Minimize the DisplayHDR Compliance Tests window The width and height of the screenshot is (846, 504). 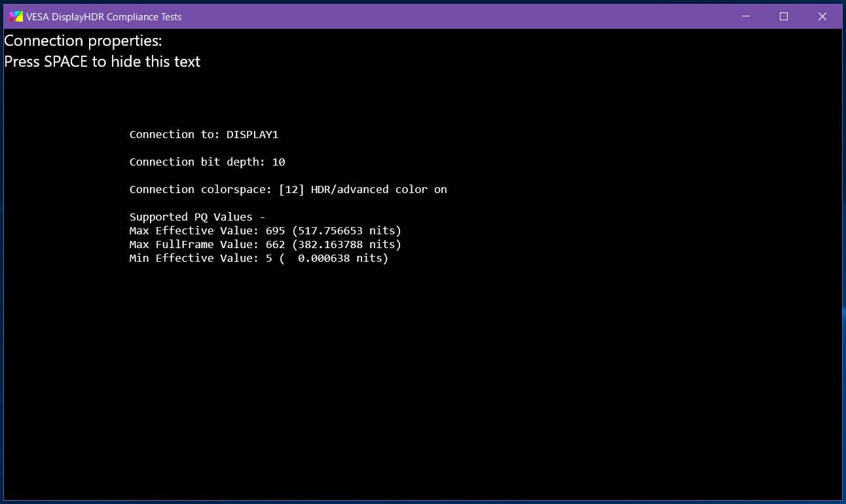coord(745,16)
